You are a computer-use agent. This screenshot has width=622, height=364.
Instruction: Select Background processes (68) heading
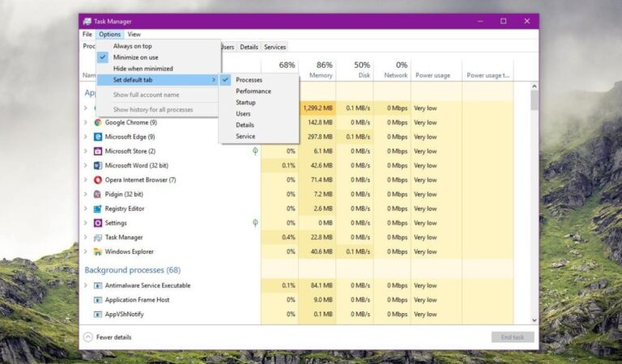tap(133, 270)
